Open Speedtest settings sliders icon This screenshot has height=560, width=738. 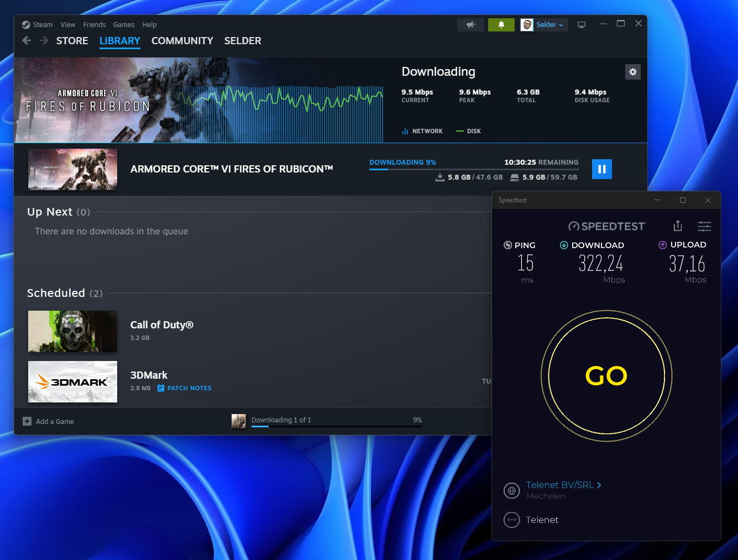coord(704,226)
